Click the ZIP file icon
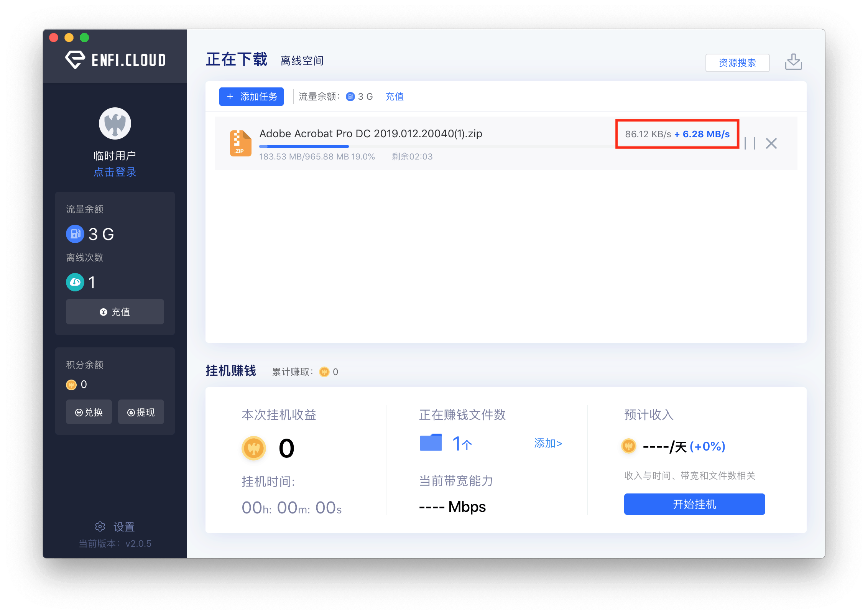Screen dimensions: 868x615 pyautogui.click(x=240, y=143)
